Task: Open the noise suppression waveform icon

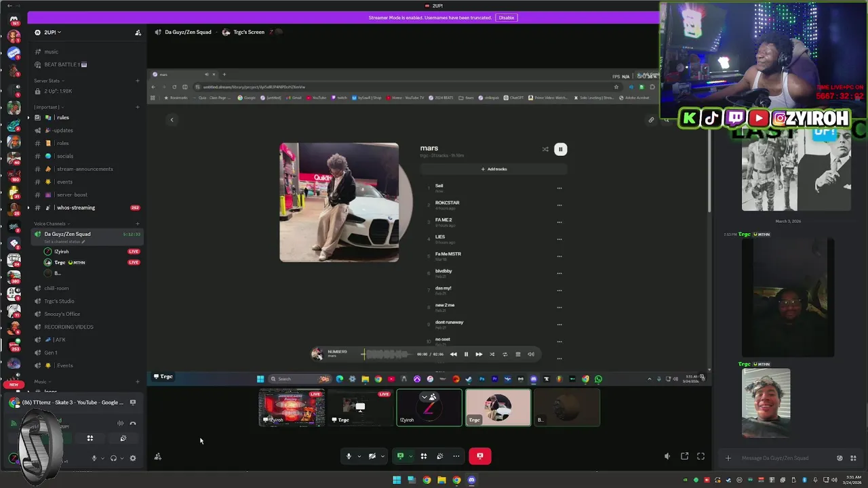Action: pyautogui.click(x=121, y=423)
